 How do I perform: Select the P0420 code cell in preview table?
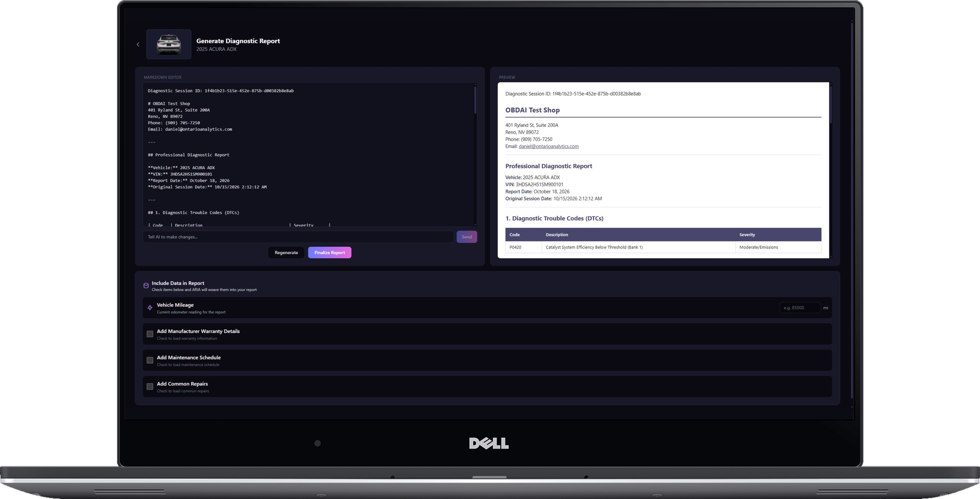point(523,247)
